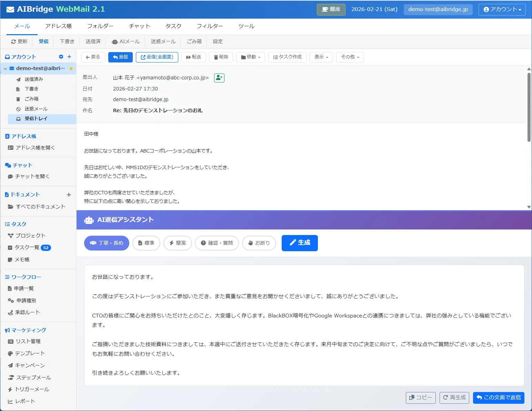Open account settings gear in sidebar
532x411 pixels.
coord(61,57)
